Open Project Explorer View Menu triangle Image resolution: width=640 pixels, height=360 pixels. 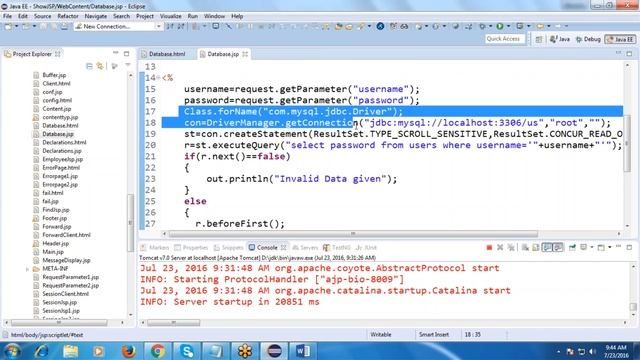(x=127, y=65)
